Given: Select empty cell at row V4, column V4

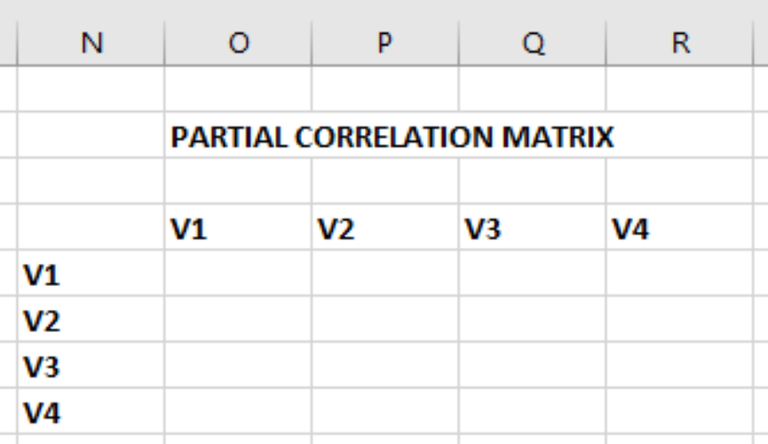Looking at the screenshot, I should tap(680, 411).
